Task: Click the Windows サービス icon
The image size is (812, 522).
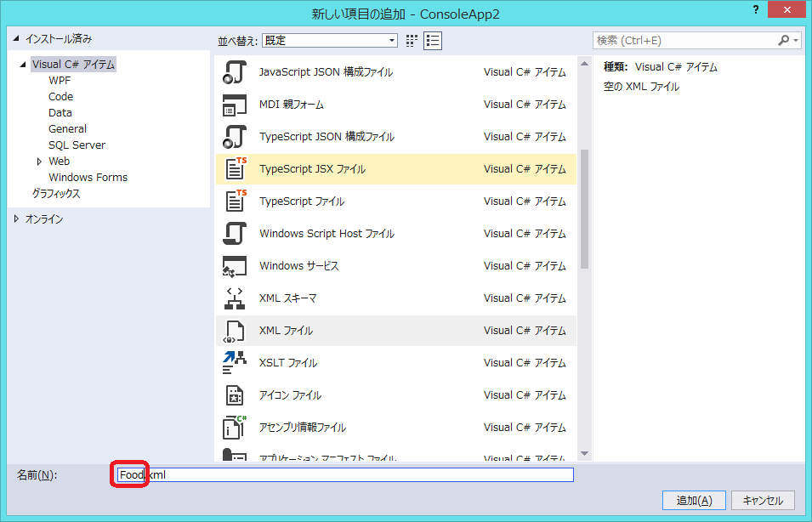Action: coord(235,266)
